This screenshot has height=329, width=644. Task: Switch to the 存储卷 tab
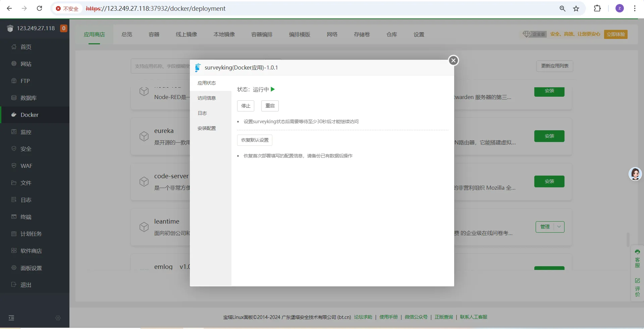362,34
